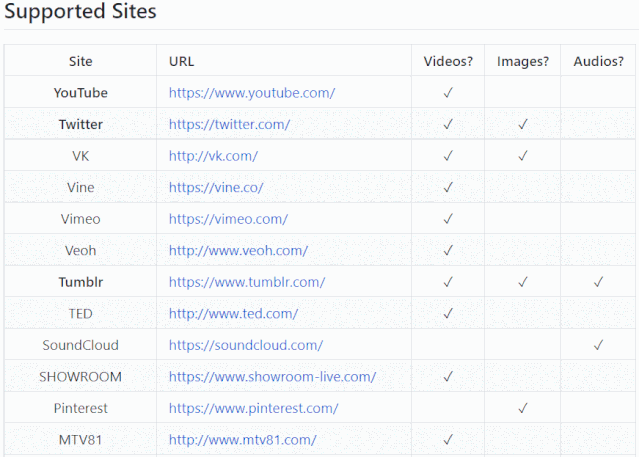Open the pinterest.com link

[253, 408]
